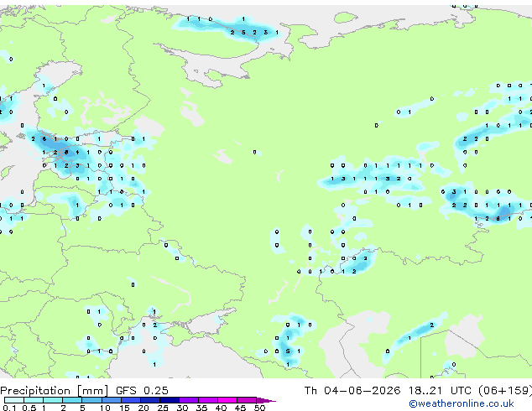Click the '0.5' legend scale label
The image size is (532, 411).
coord(29,408)
